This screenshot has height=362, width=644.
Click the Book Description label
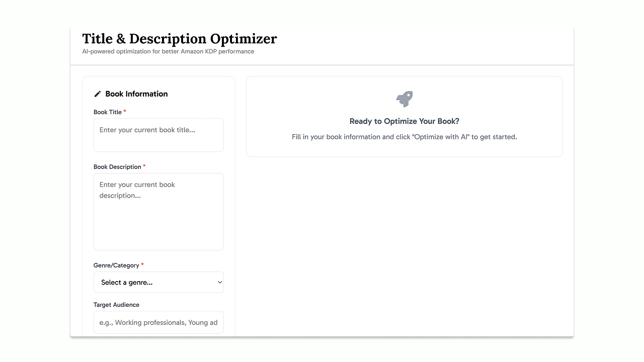[x=116, y=166]
